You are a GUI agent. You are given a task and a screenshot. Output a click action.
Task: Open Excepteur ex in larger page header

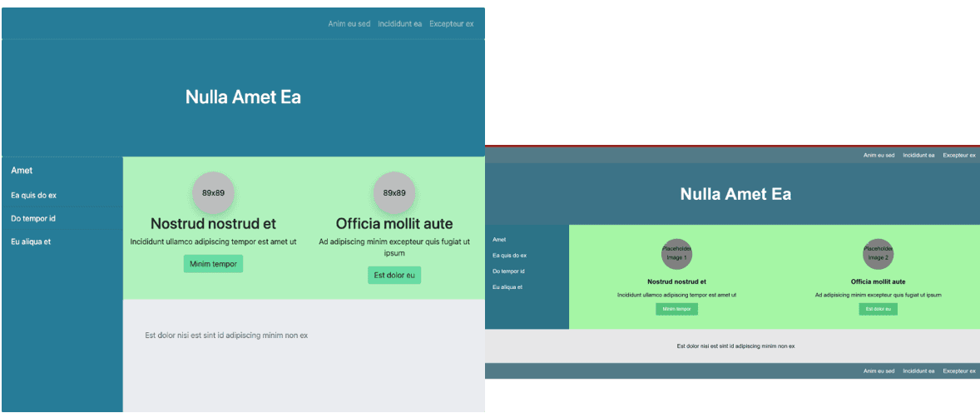pos(451,24)
